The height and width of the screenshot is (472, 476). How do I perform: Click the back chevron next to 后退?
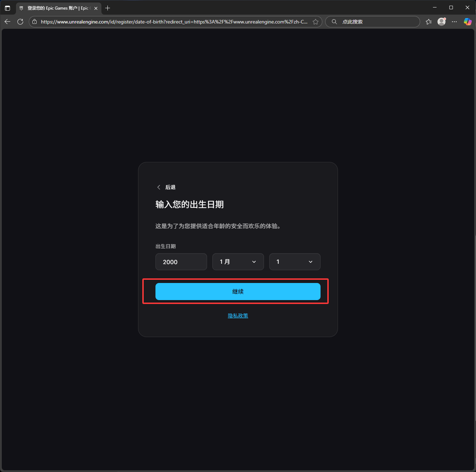(159, 187)
